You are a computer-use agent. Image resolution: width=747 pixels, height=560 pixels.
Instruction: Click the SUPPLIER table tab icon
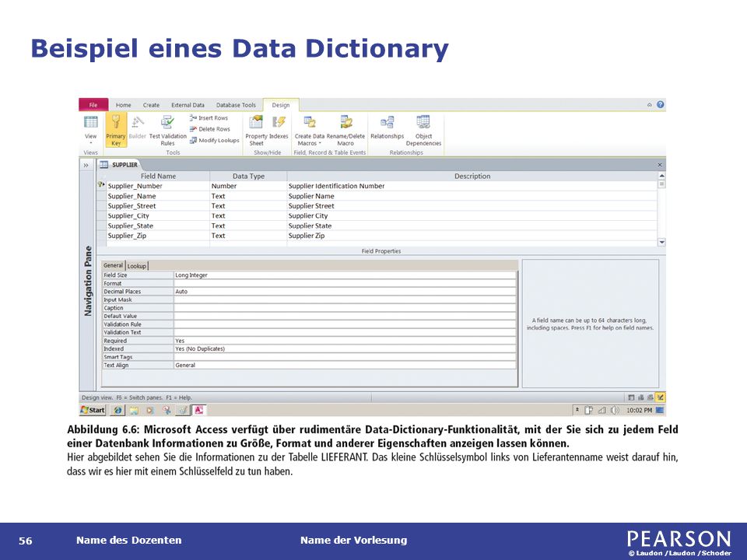tap(103, 165)
